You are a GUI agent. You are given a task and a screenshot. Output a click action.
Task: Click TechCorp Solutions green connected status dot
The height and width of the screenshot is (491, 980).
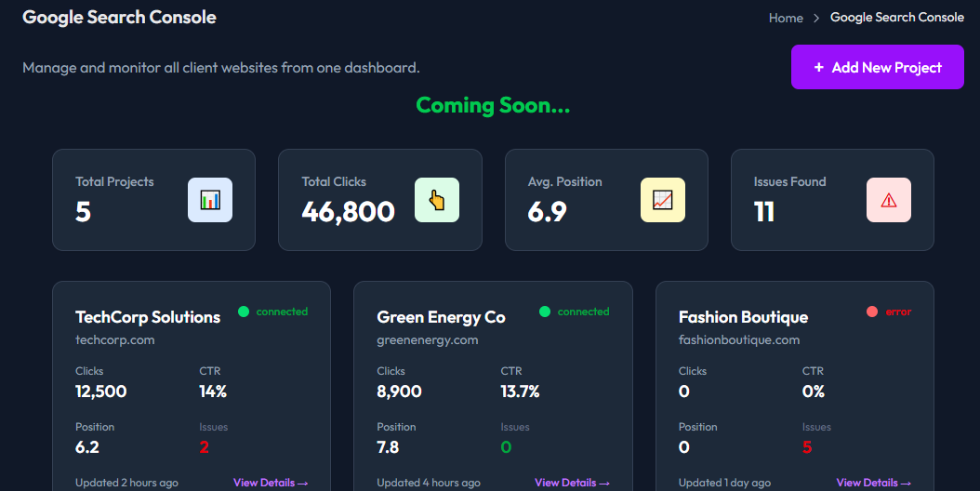coord(244,312)
